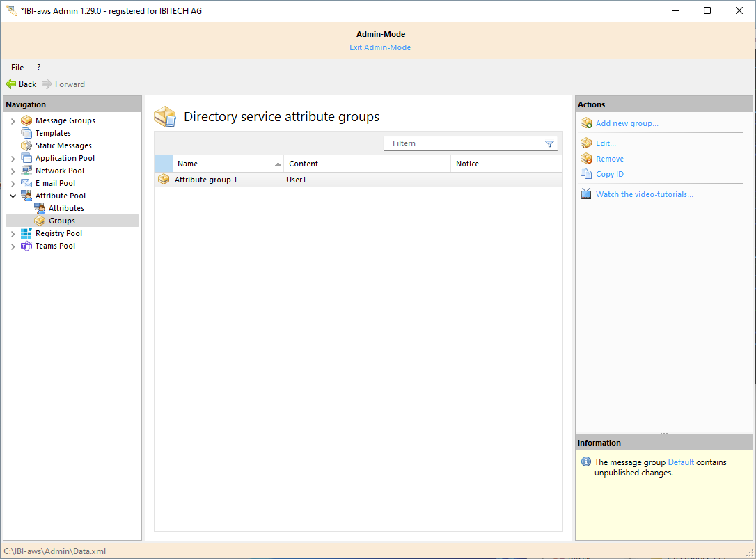Click the Registry Pool icon in navigation
This screenshot has height=559, width=756.
26,233
